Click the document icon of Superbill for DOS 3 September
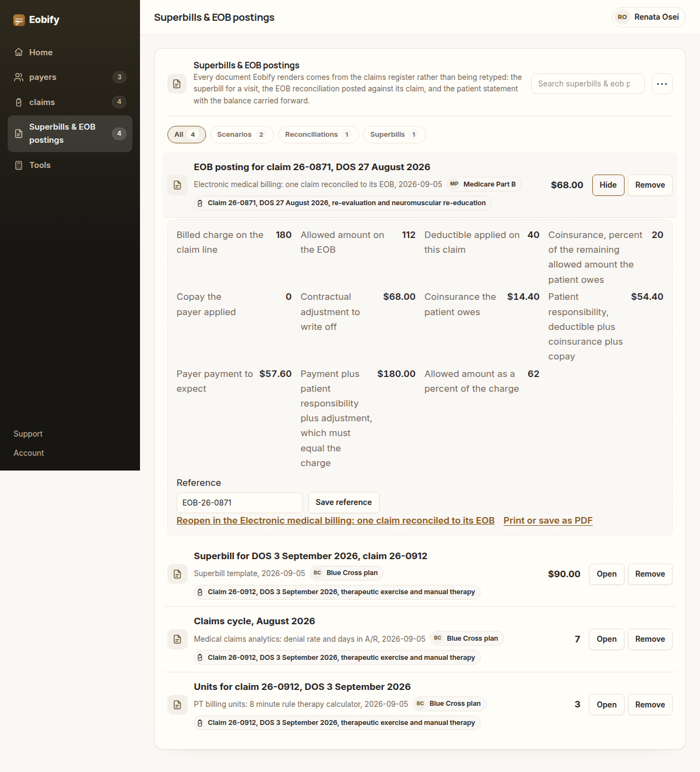 click(x=177, y=574)
